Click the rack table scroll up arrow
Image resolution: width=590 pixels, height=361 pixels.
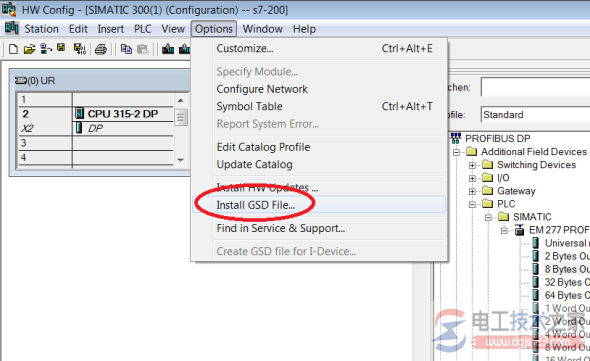pos(181,100)
